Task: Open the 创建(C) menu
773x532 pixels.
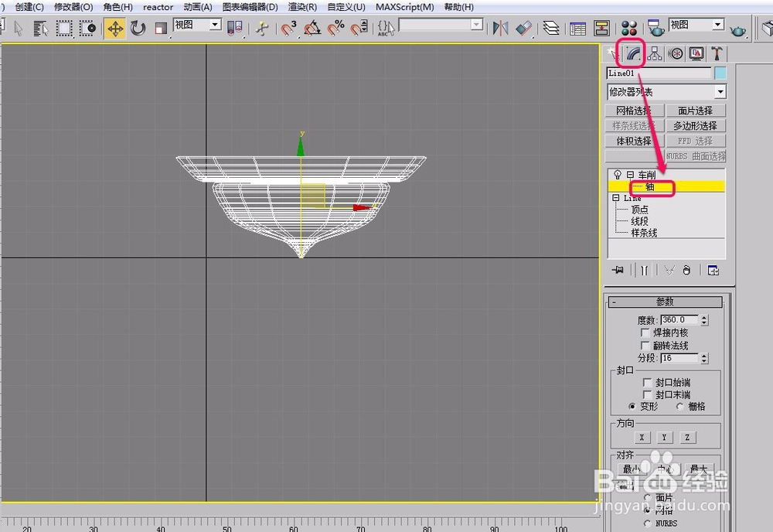Action: pos(29,7)
